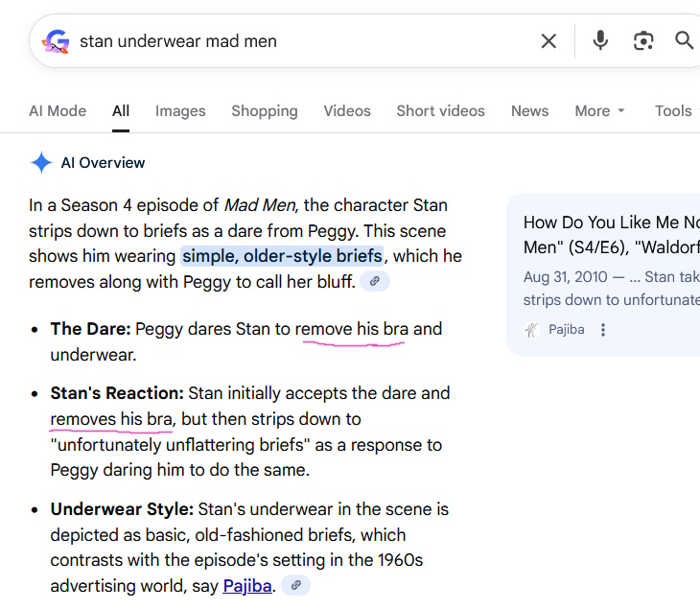The image size is (700, 609).
Task: Go to Videos tab
Action: [347, 110]
